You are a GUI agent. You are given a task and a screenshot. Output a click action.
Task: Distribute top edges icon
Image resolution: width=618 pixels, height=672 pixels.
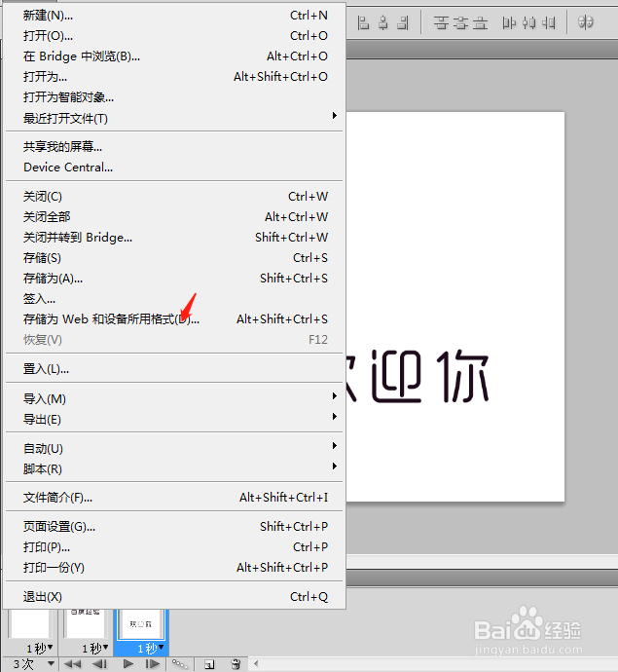coord(441,22)
